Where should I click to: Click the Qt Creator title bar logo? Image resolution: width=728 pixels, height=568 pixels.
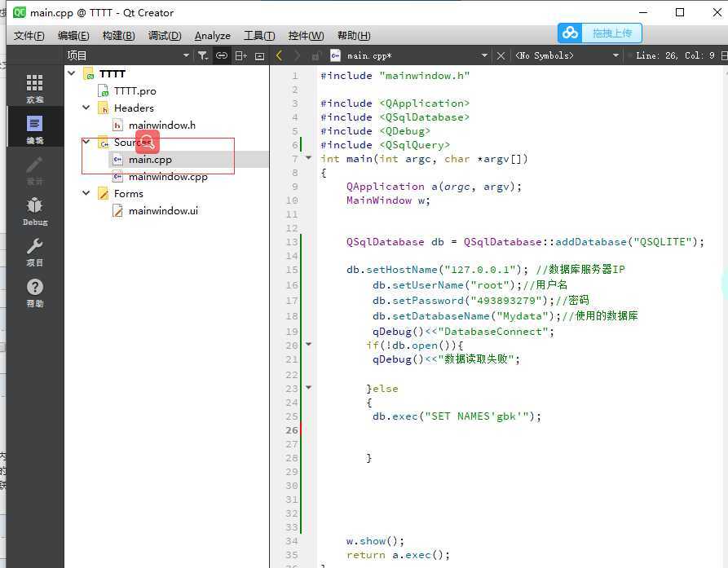point(19,12)
